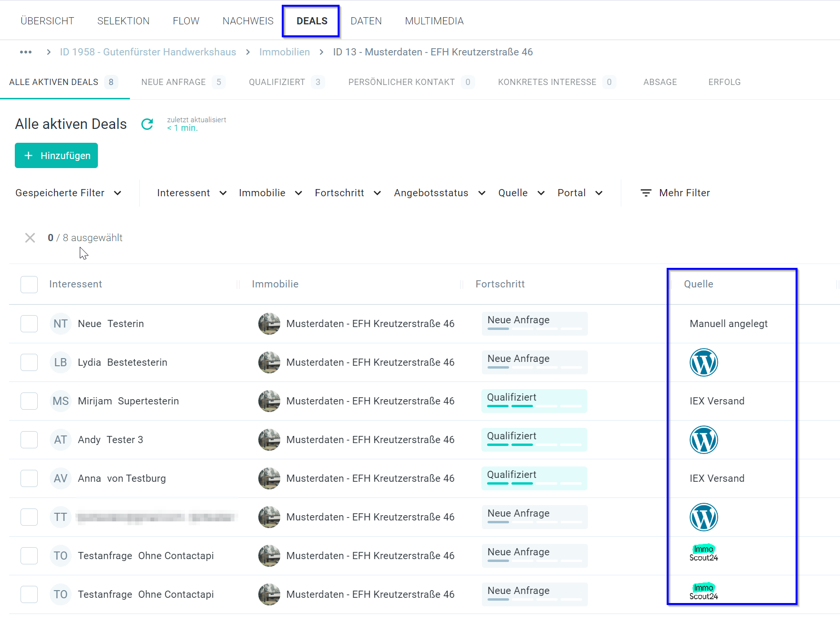Image resolution: width=840 pixels, height=625 pixels.
Task: Click property thumbnail in the Andy Tester 3 row
Action: pos(269,440)
